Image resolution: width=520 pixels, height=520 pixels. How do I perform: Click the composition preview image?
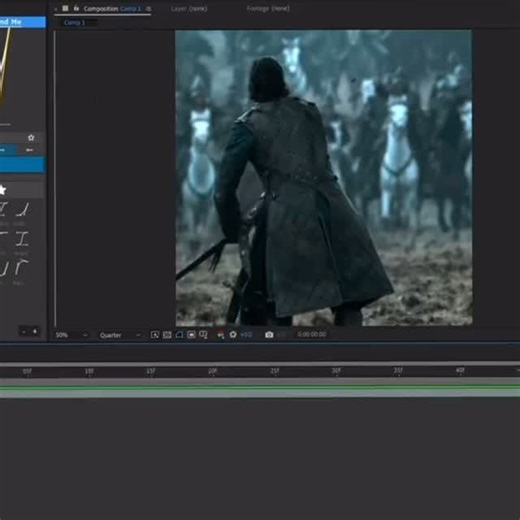(x=324, y=178)
